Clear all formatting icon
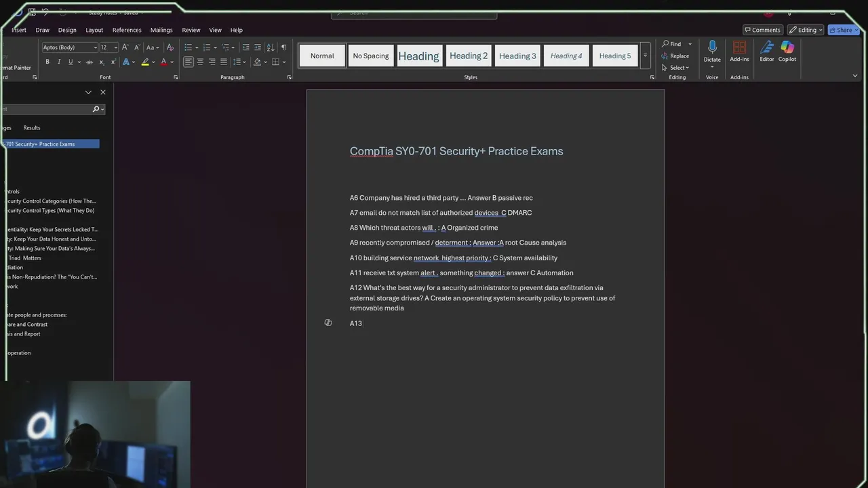868x488 pixels. pyautogui.click(x=170, y=47)
